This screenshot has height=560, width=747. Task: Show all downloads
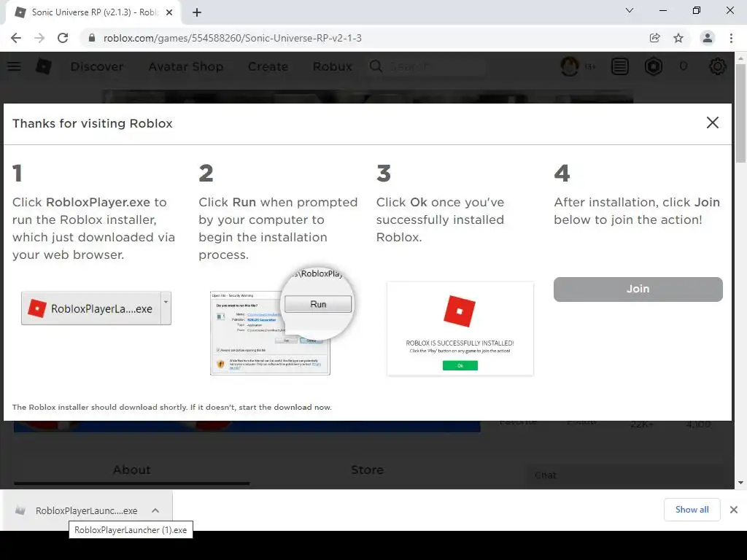point(692,510)
